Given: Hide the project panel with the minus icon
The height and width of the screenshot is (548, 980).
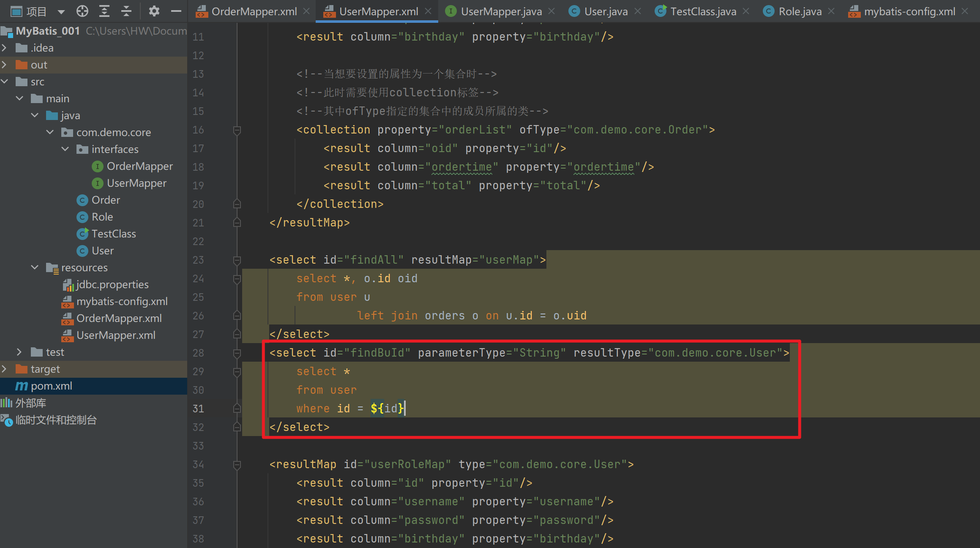Looking at the screenshot, I should 176,11.
